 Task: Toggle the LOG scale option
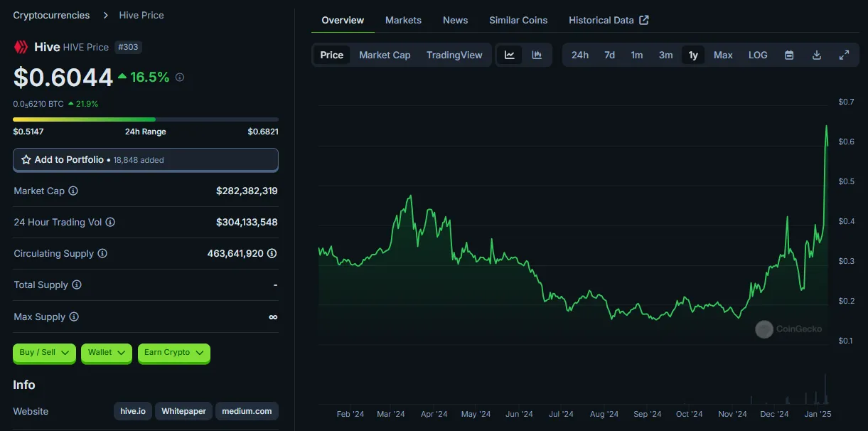[758, 55]
